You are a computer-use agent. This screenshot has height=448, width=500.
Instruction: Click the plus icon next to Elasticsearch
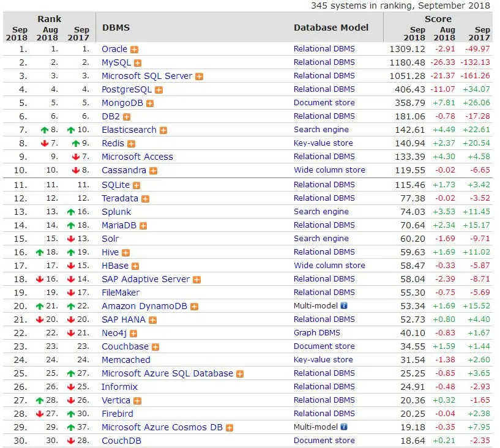pos(163,130)
